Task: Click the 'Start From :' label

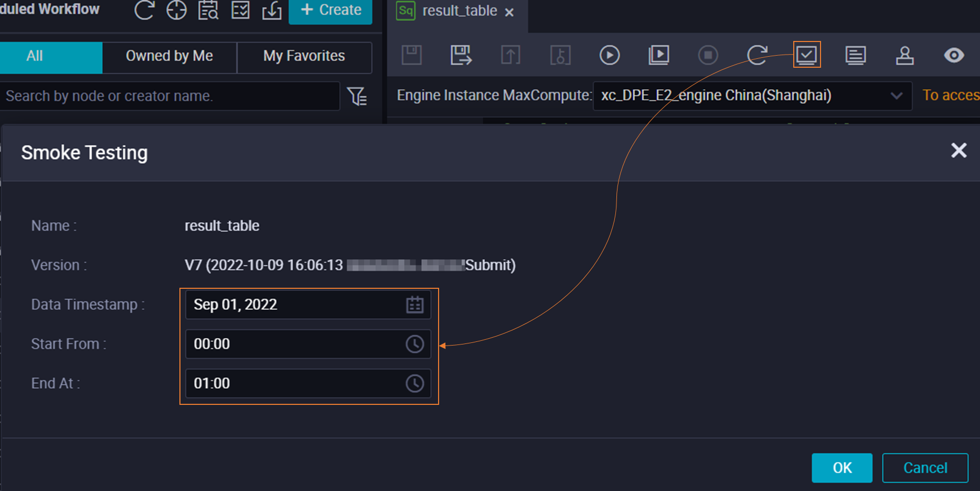Action: [69, 344]
